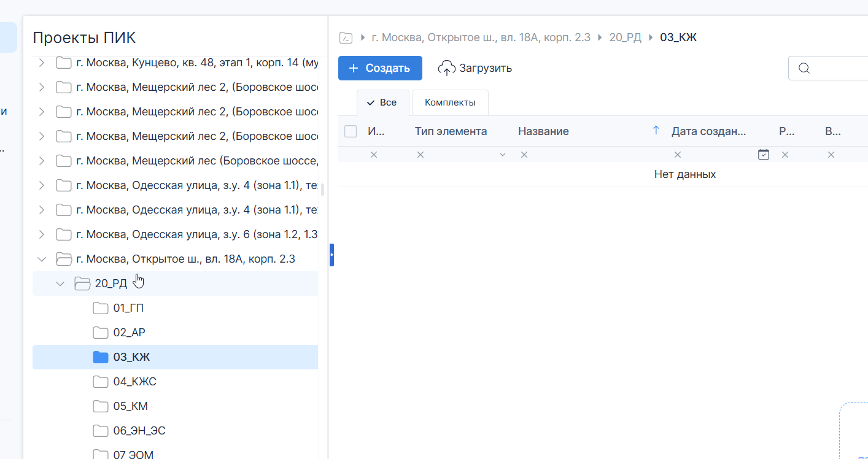The height and width of the screenshot is (459, 868).
Task: Expand the Одесская улица, з.у. 6 project
Action: 41,234
